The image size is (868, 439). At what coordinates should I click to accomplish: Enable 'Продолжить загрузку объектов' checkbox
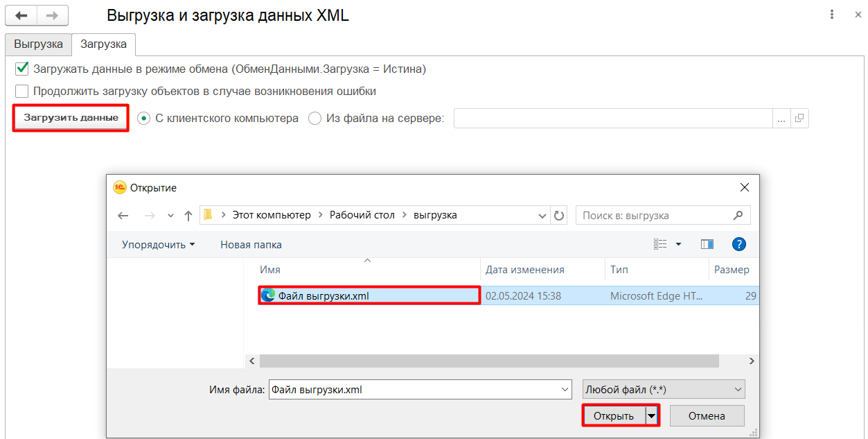21,91
